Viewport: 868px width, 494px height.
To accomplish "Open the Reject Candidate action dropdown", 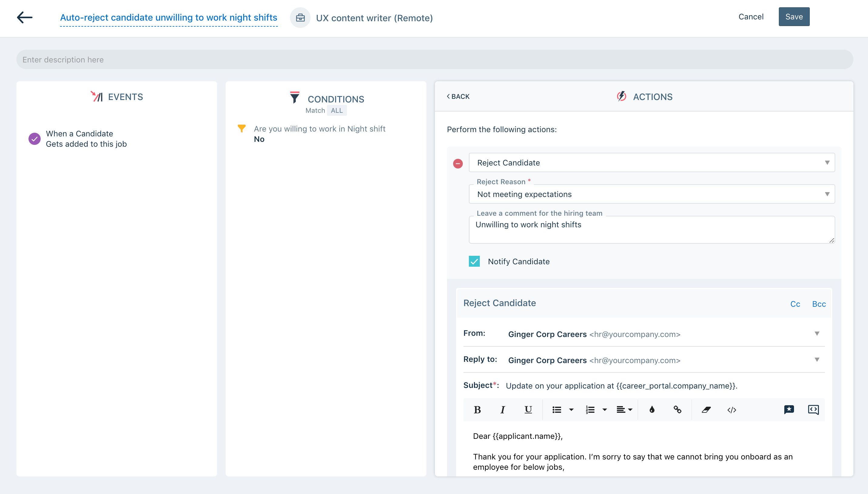I will click(652, 162).
